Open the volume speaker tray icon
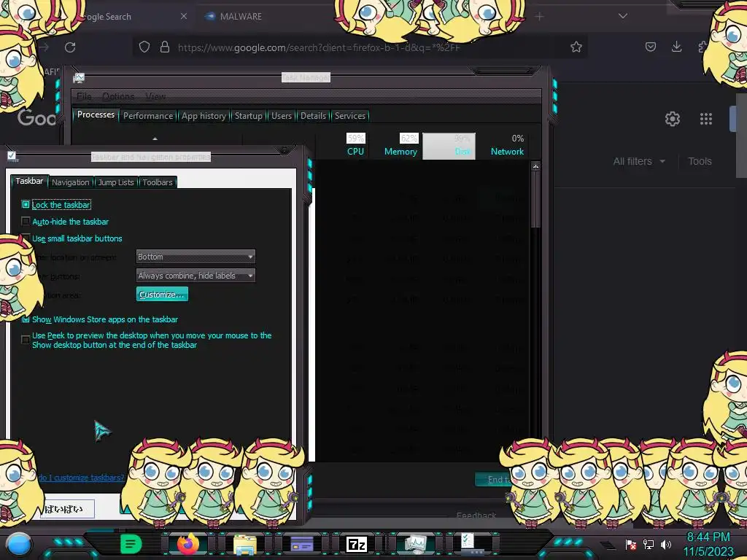 (666, 544)
